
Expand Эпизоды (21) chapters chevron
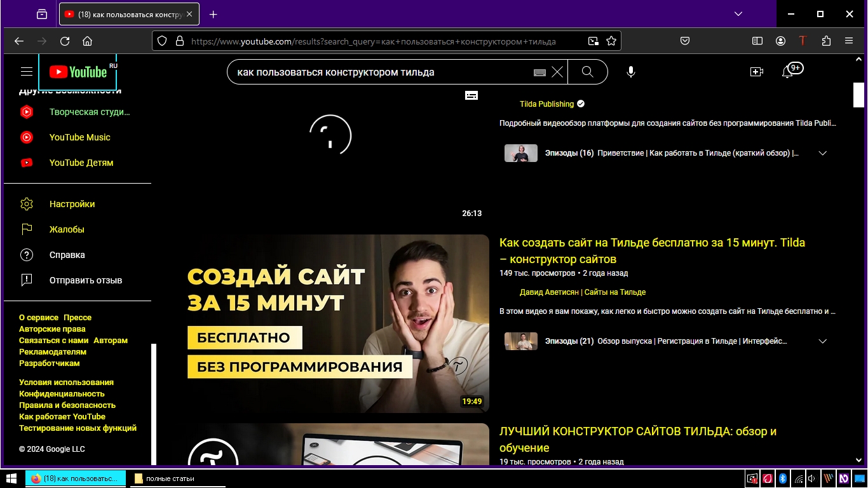point(822,341)
